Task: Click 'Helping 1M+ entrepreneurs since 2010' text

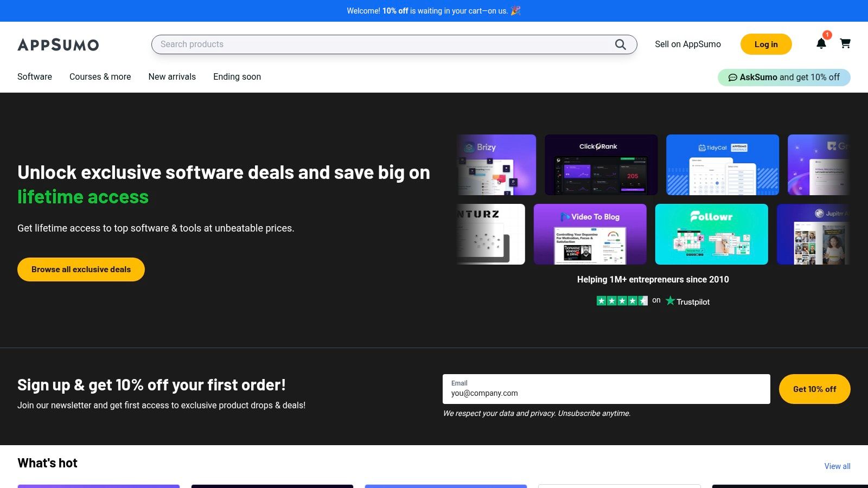Action: click(653, 279)
